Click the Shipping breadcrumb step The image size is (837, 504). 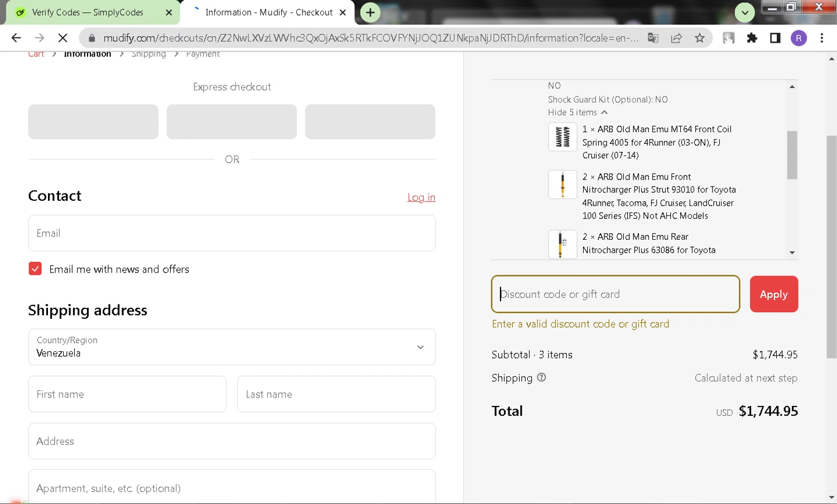click(x=148, y=54)
